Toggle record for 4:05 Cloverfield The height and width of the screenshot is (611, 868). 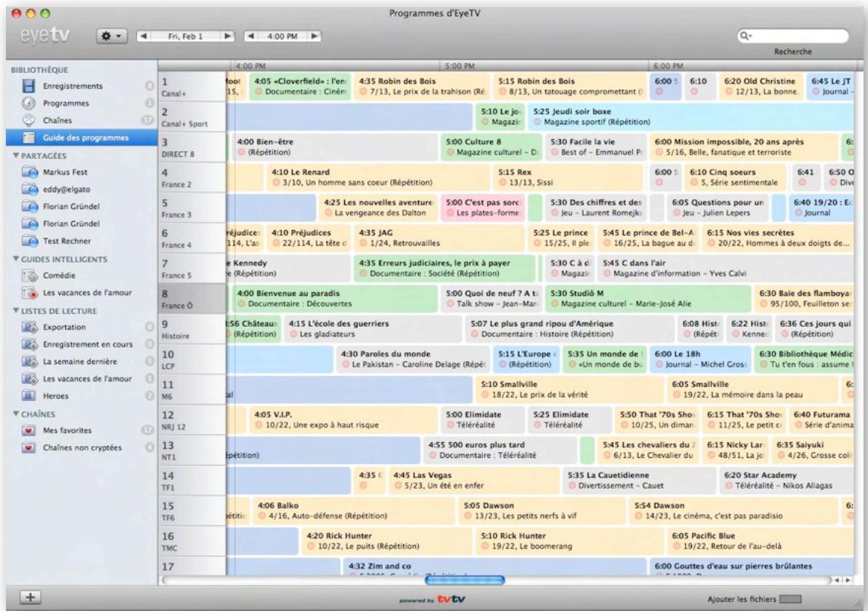click(258, 92)
